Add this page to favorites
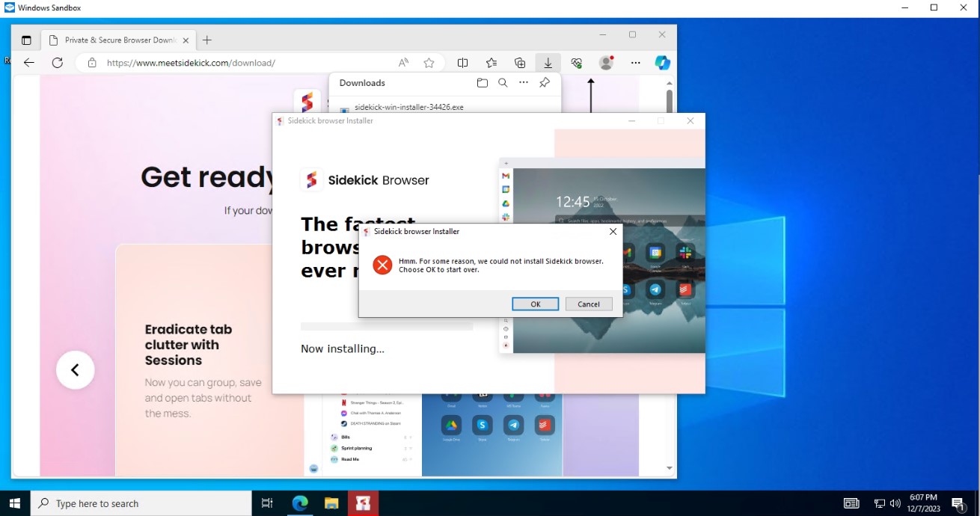 click(429, 63)
